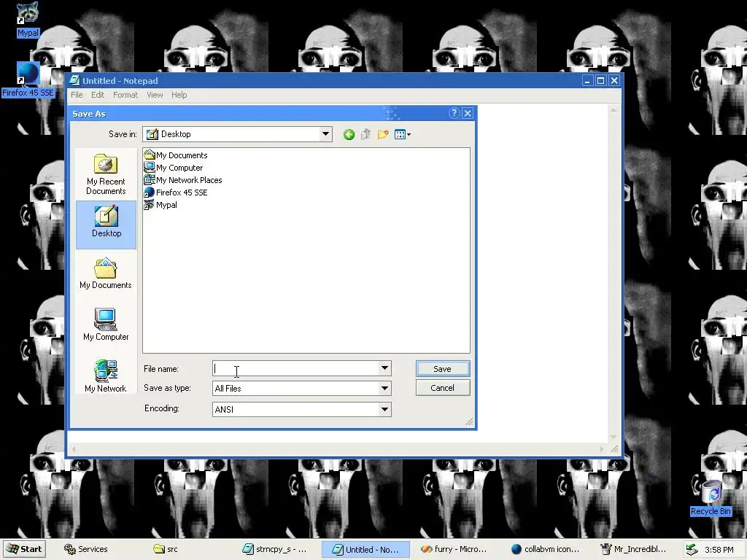The image size is (747, 560).
Task: Click the Firefox 45 SSE desktop shortcut
Action: [28, 79]
